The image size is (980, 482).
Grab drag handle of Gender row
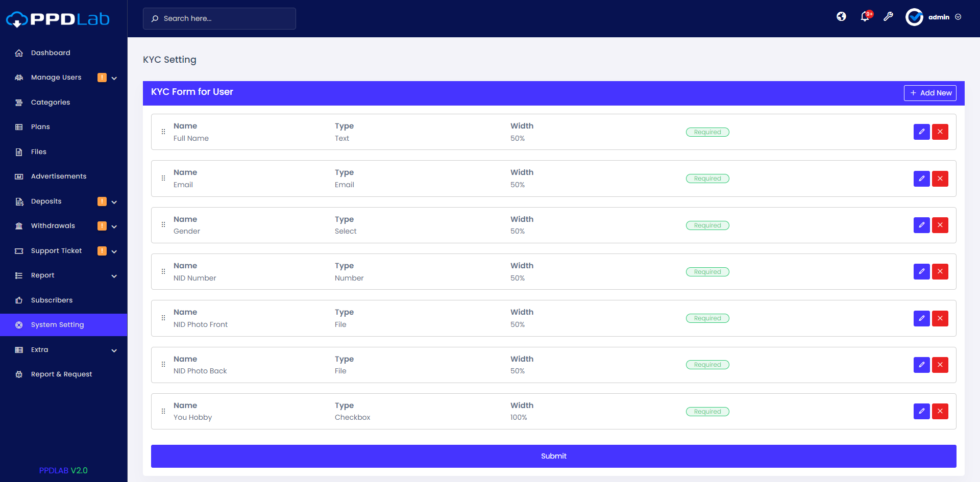[x=163, y=225]
